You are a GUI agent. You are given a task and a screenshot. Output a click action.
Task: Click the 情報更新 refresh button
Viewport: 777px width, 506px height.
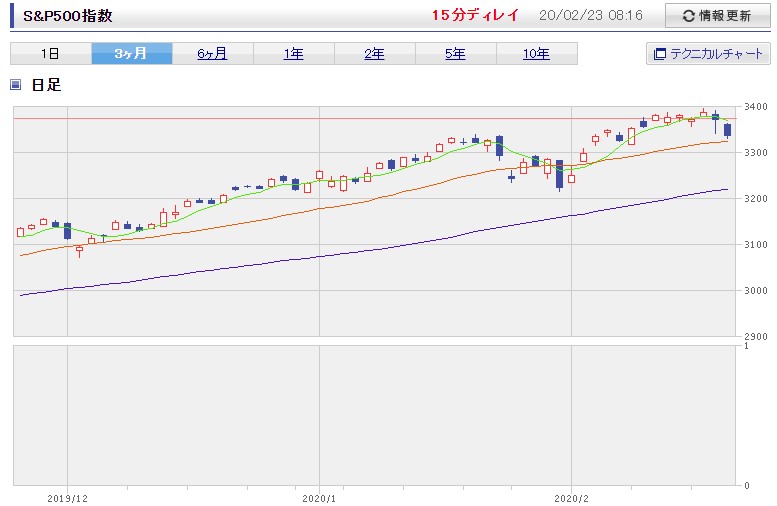tap(717, 16)
